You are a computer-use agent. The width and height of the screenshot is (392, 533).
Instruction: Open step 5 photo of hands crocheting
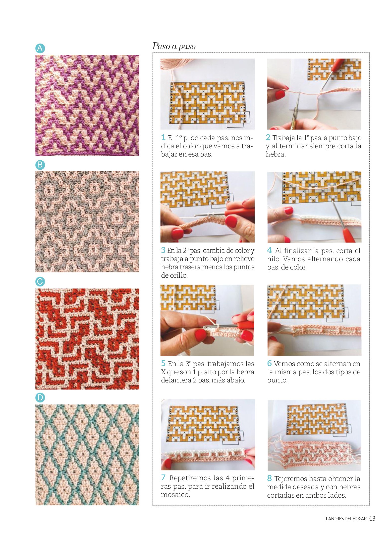point(207,320)
